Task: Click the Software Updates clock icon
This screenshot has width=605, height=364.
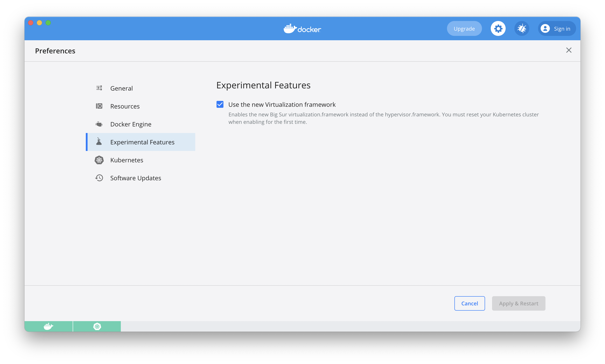Action: coord(99,178)
